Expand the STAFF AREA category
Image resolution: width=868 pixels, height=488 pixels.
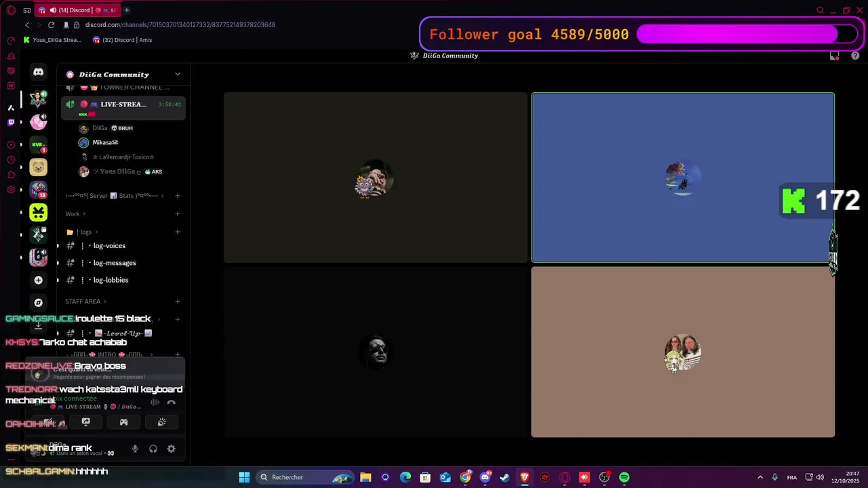86,302
